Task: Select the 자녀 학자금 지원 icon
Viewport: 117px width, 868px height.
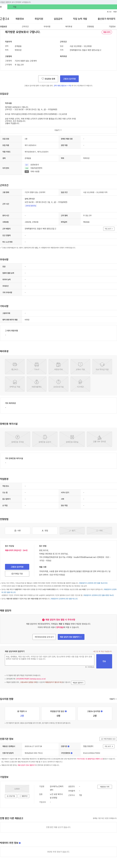Action: [x=102, y=367]
